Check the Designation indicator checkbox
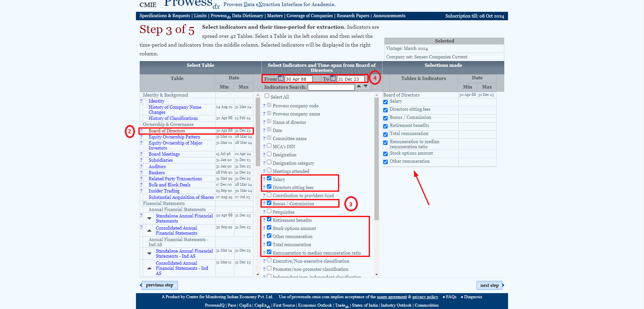The width and height of the screenshot is (644, 309). pos(269,154)
